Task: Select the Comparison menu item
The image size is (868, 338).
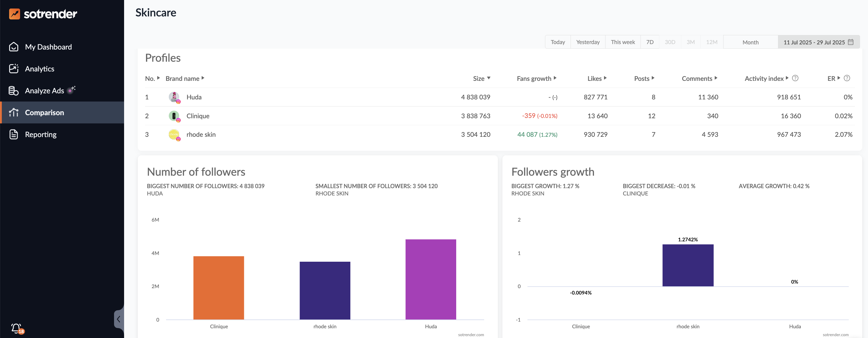Action: [x=44, y=112]
